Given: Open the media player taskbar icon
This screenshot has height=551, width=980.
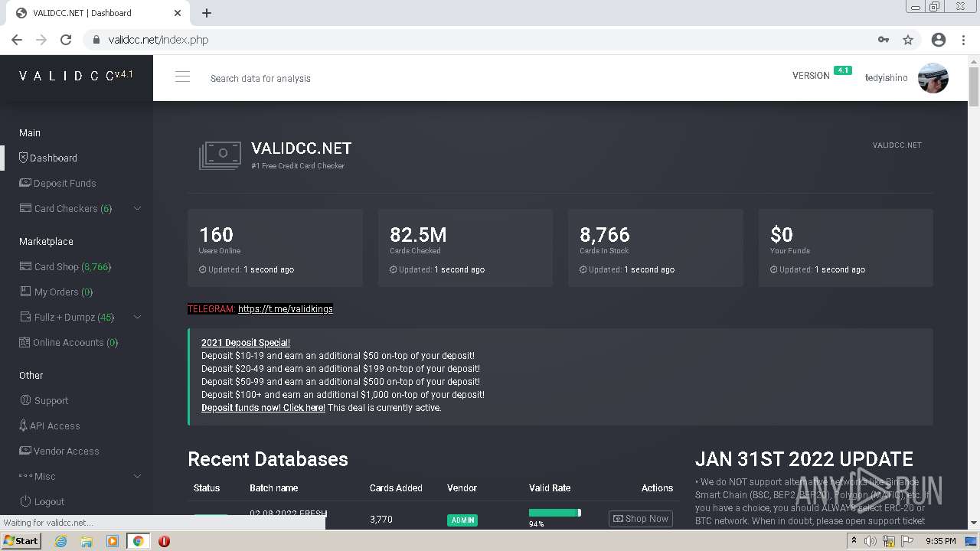Looking at the screenshot, I should tap(113, 541).
